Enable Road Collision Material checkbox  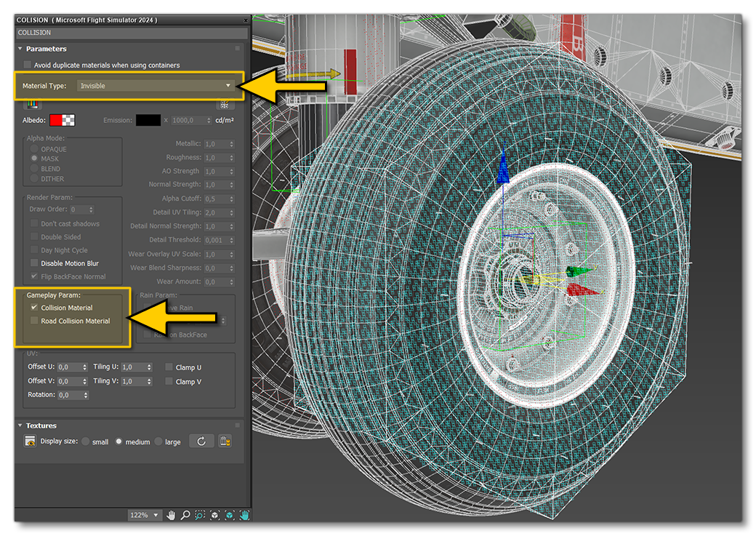click(33, 321)
